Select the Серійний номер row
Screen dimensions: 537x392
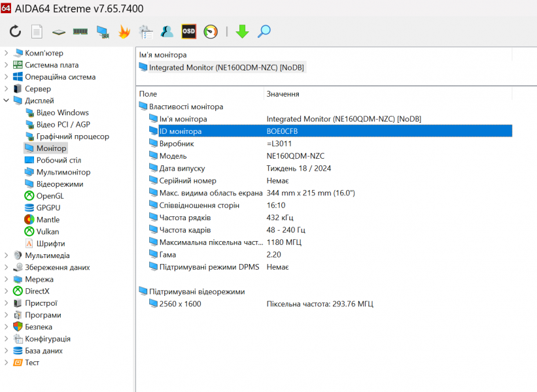point(330,180)
